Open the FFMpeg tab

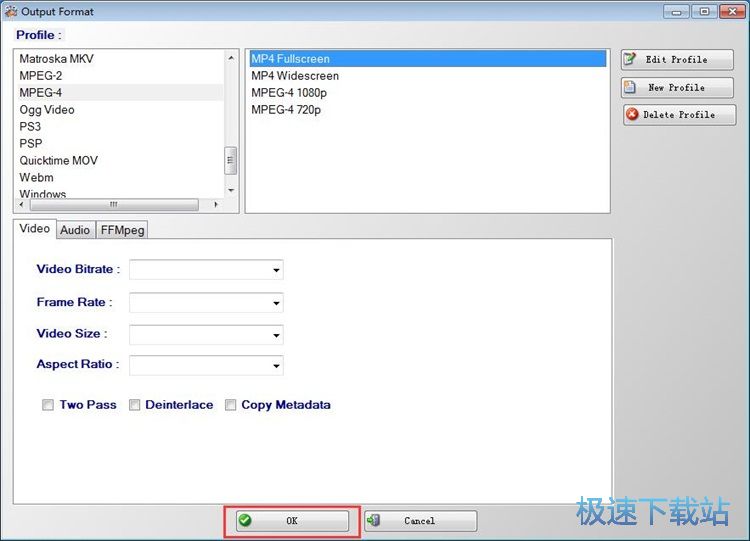pyautogui.click(x=122, y=230)
